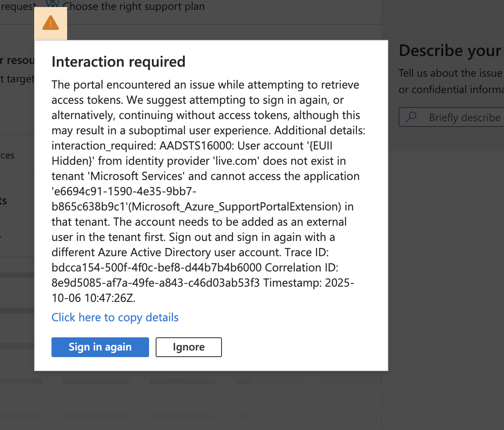Click the orange warning triangle icon
Image resolution: width=504 pixels, height=430 pixels.
(50, 23)
